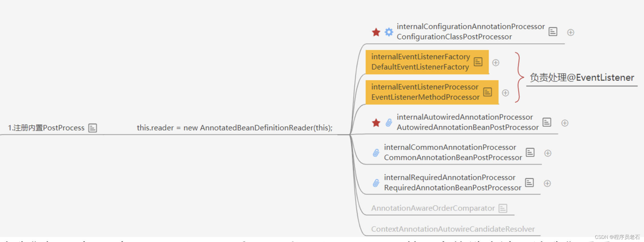Image resolution: width=644 pixels, height=242 pixels.
Task: Select internalConfigurationAnnotationProcessor topic text
Action: point(471,32)
